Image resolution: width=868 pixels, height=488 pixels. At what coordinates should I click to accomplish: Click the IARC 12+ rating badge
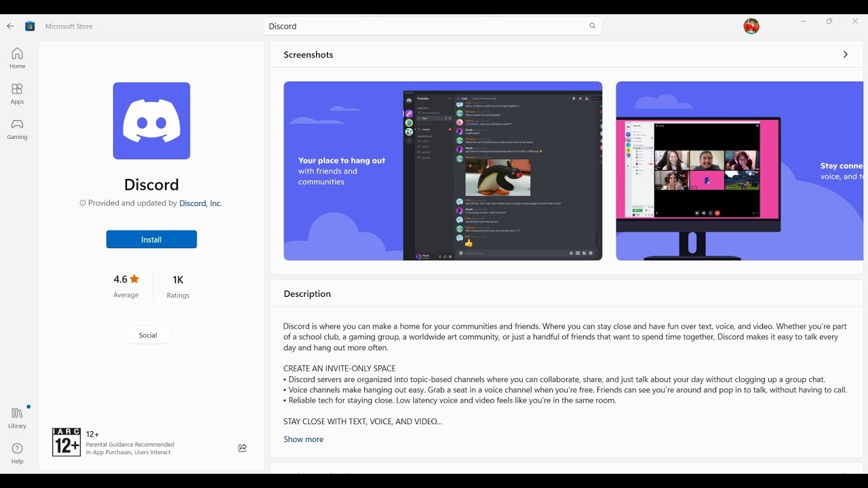pyautogui.click(x=66, y=442)
